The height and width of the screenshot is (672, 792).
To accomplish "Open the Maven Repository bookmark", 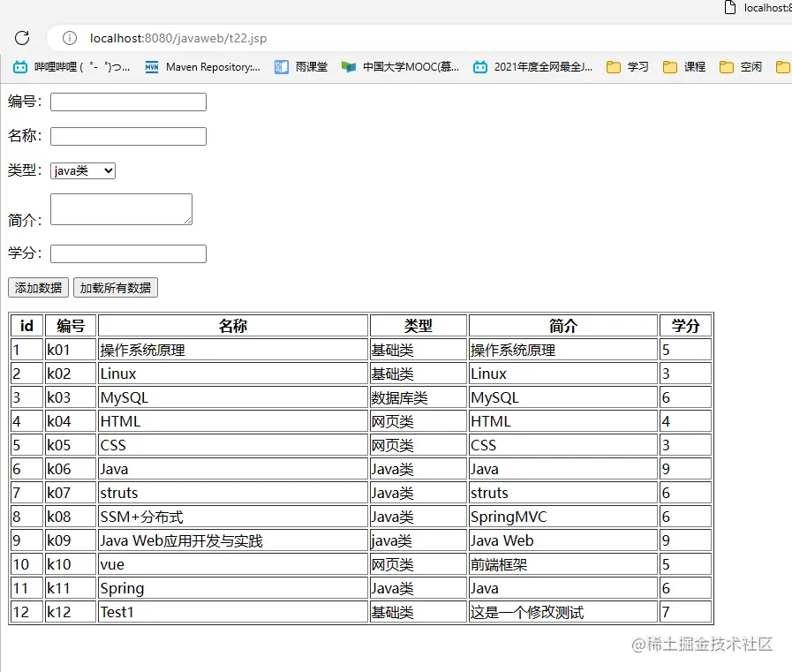I will 202,67.
